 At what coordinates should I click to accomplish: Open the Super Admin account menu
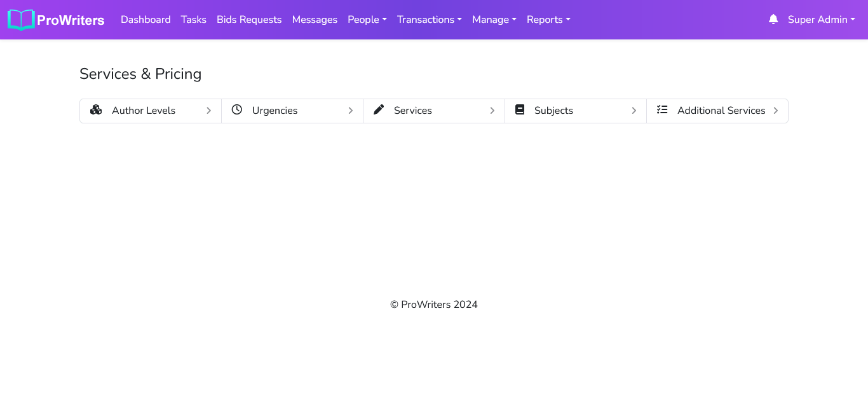coord(821,20)
